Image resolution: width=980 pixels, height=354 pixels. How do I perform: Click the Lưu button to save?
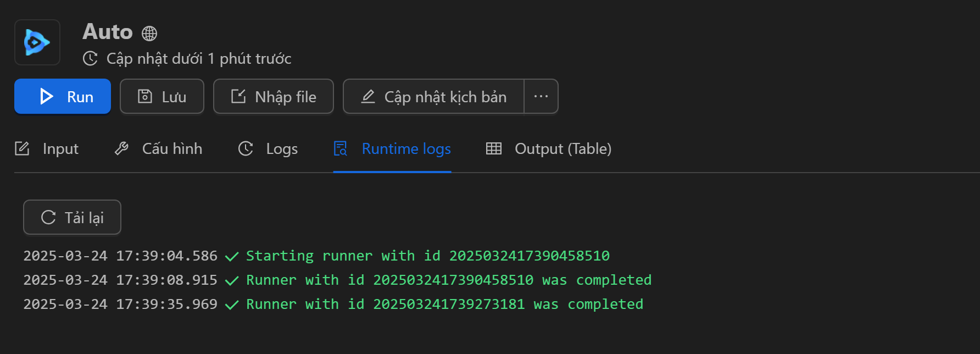click(x=162, y=96)
